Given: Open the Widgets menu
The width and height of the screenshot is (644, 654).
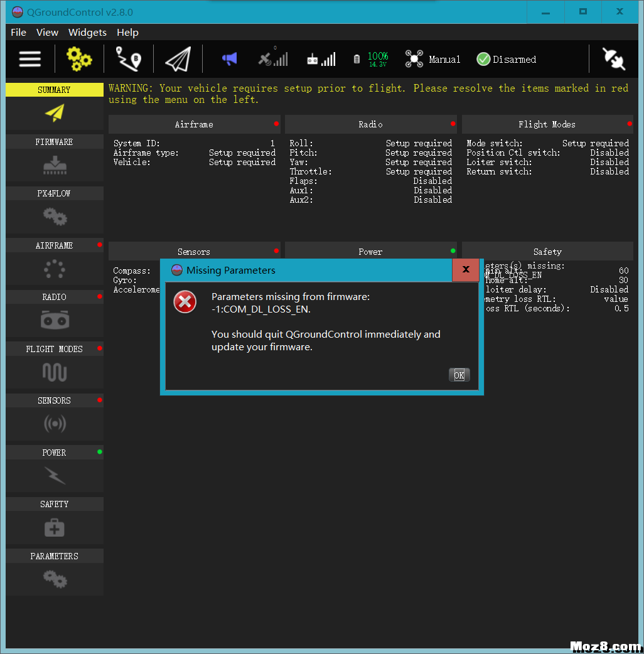Looking at the screenshot, I should (x=87, y=33).
